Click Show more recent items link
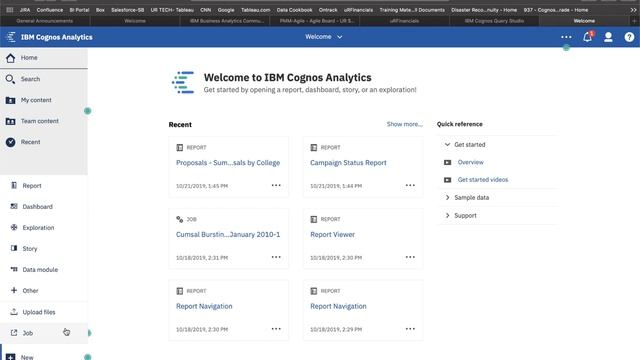The height and width of the screenshot is (360, 640). 404,124
